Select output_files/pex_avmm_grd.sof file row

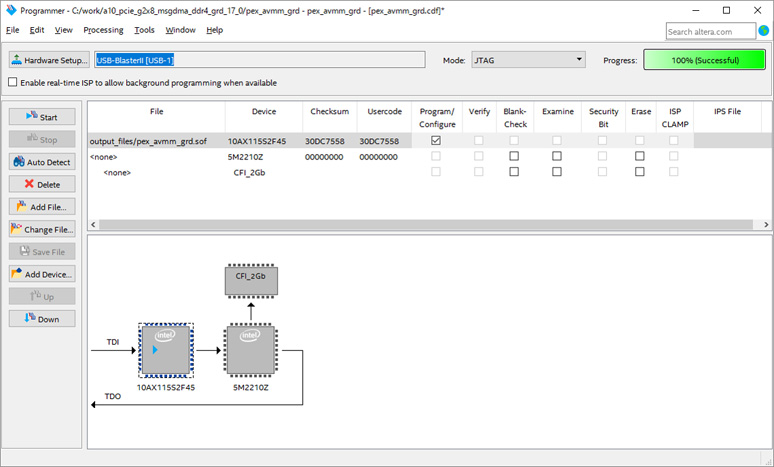pyautogui.click(x=148, y=141)
